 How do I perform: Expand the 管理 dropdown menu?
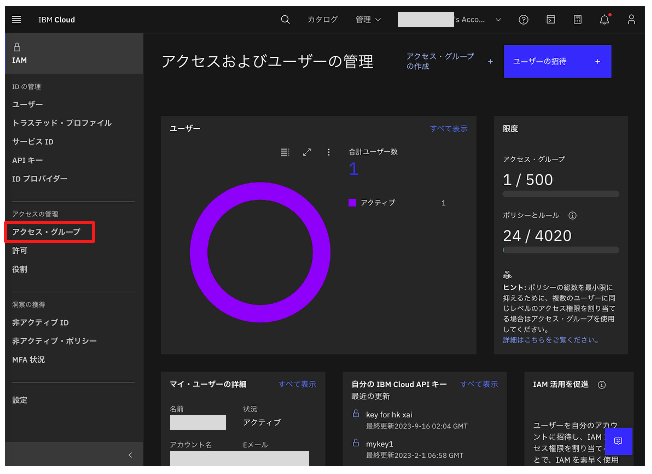pyautogui.click(x=368, y=19)
